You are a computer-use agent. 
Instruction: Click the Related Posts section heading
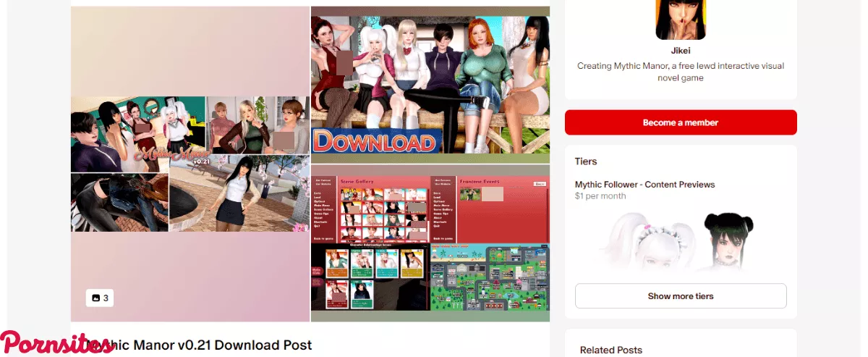pos(610,350)
